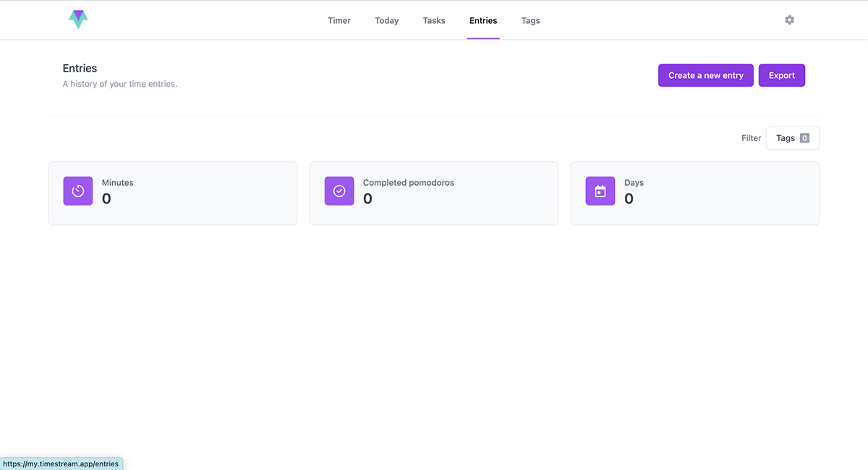The height and width of the screenshot is (470, 868).
Task: Click the Days statistics card
Action: click(x=694, y=193)
